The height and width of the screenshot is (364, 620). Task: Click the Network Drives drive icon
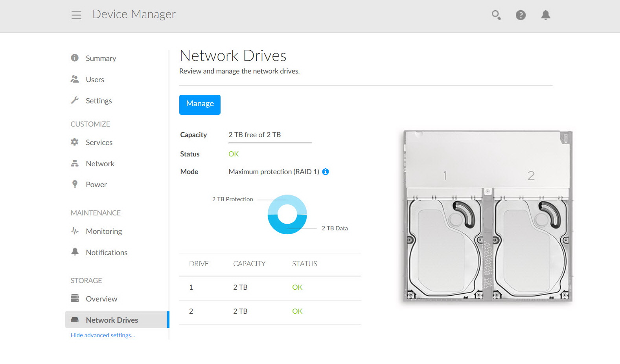(x=75, y=320)
